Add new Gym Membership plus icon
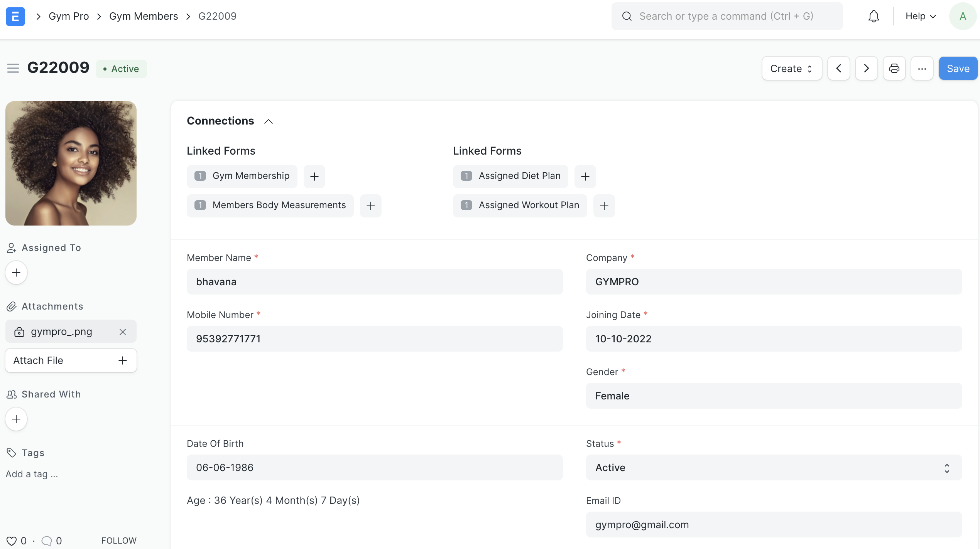This screenshot has width=980, height=549. point(314,177)
